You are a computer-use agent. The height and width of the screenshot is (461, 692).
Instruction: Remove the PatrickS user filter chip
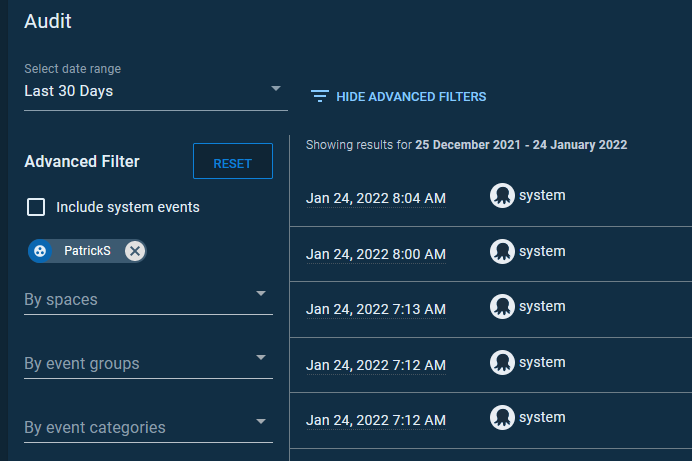(x=135, y=251)
